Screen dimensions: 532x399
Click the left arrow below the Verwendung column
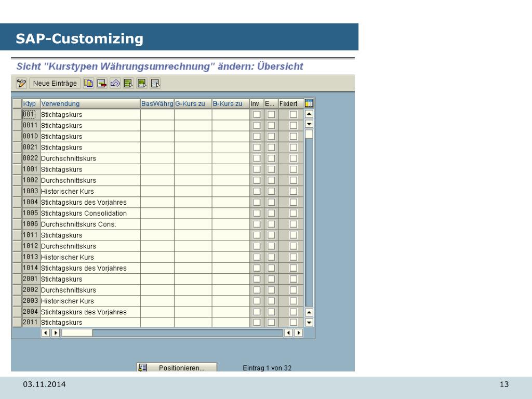[x=46, y=333]
